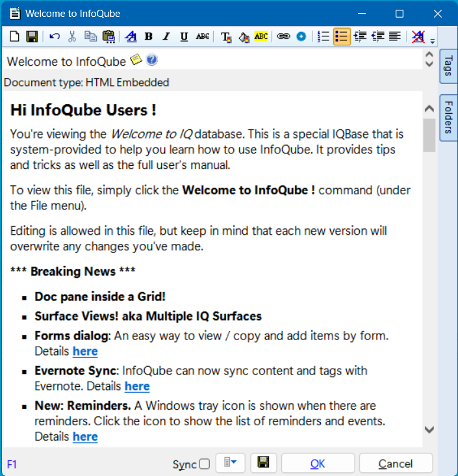Click the document scroll down arrow
The image size is (458, 476).
[x=429, y=429]
